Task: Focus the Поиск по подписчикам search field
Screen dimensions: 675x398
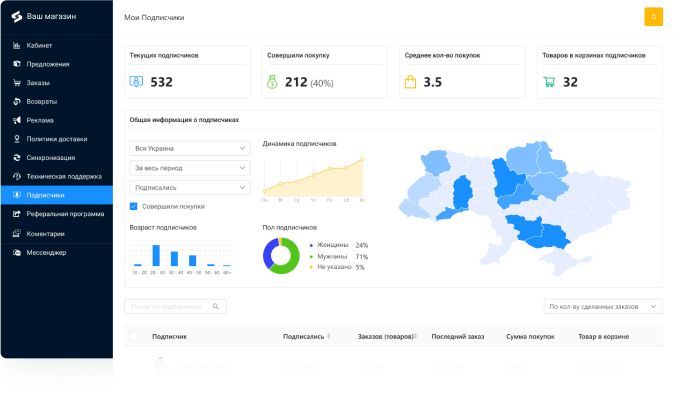Action: (175, 306)
